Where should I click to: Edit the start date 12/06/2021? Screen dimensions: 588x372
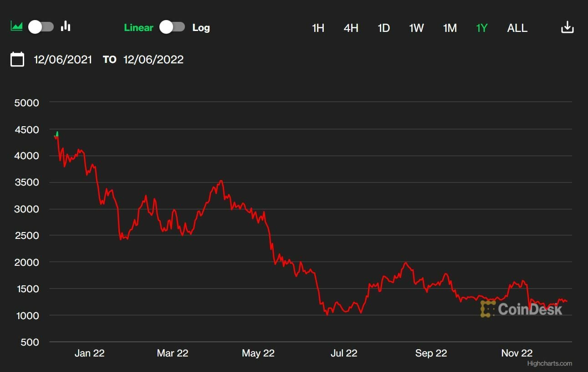click(63, 60)
